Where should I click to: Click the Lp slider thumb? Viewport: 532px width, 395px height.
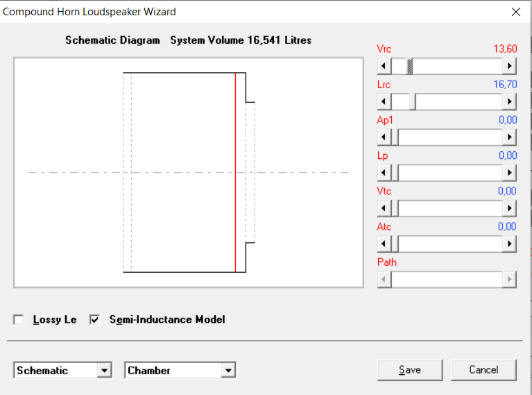click(395, 173)
